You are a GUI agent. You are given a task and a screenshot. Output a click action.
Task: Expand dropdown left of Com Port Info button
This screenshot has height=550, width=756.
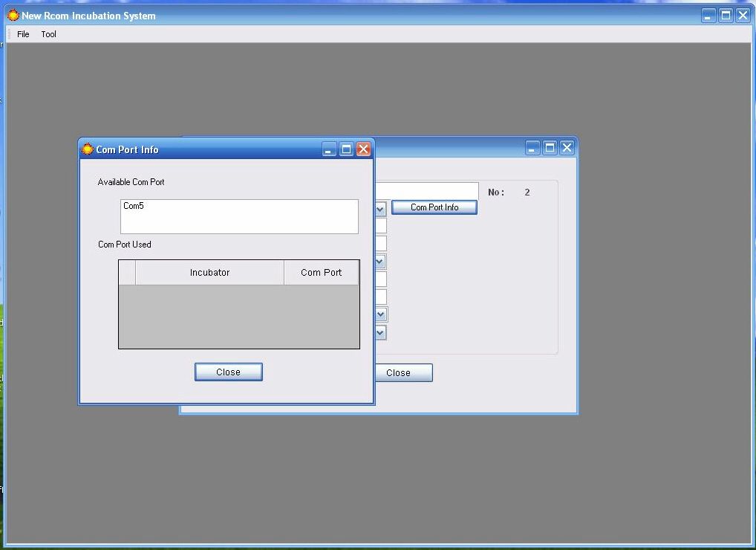point(380,209)
